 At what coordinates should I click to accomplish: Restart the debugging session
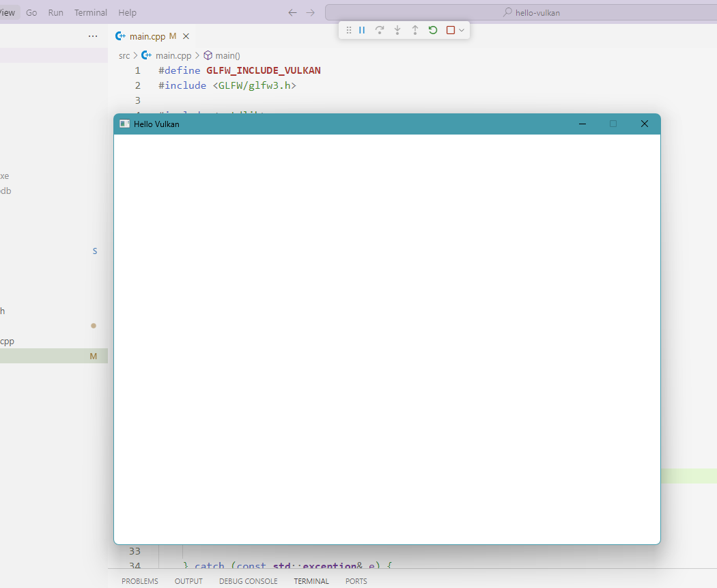pyautogui.click(x=432, y=30)
